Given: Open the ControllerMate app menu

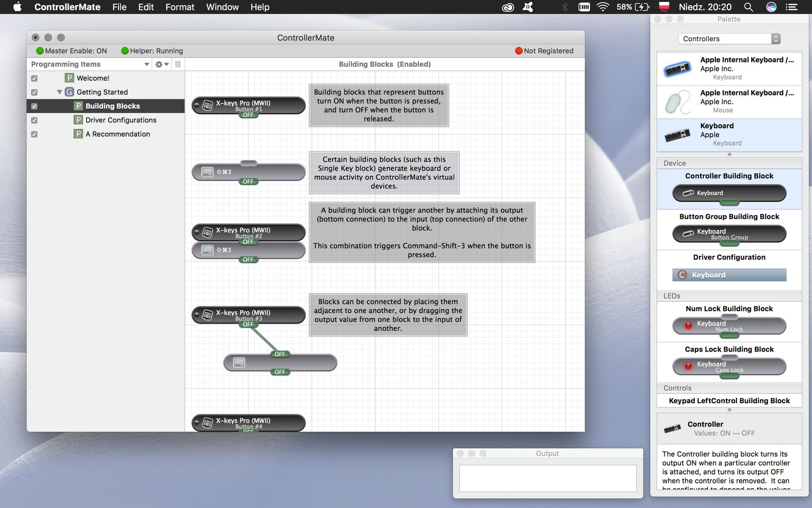Looking at the screenshot, I should coord(67,7).
